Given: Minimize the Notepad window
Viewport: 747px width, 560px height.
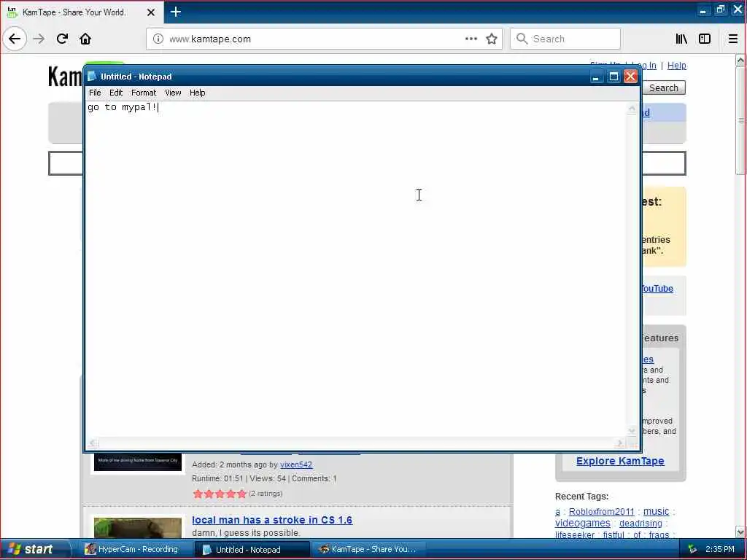Looking at the screenshot, I should (x=595, y=76).
